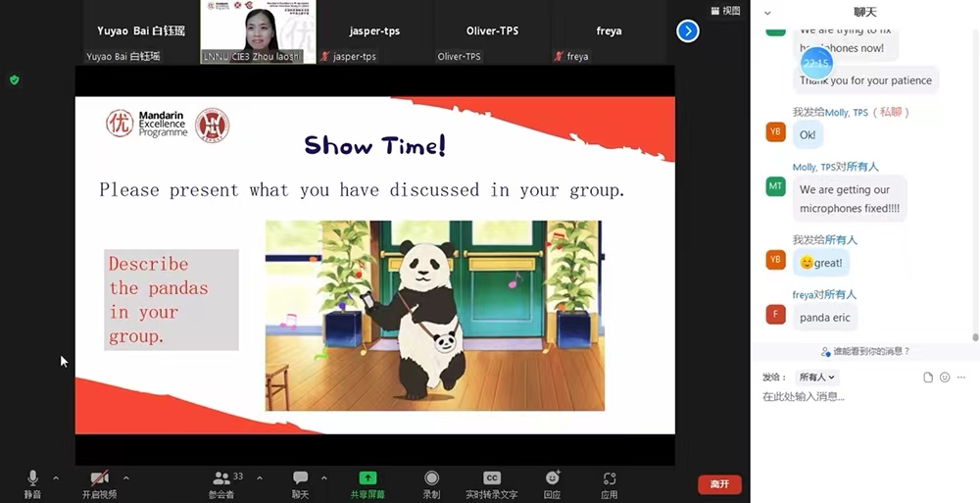
Task: Click panda illustration on shared slide
Action: pyautogui.click(x=435, y=316)
